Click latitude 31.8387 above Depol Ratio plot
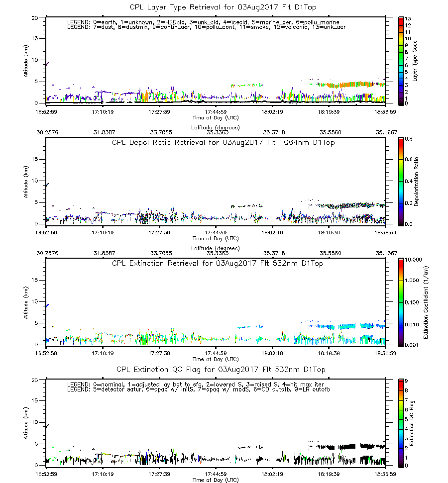The height and width of the screenshot is (483, 448). coord(104,132)
